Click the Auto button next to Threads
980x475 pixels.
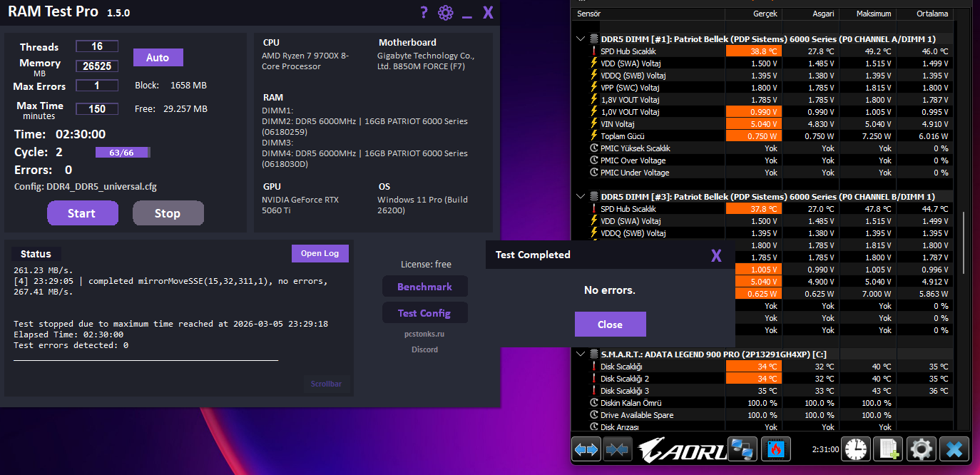point(158,58)
